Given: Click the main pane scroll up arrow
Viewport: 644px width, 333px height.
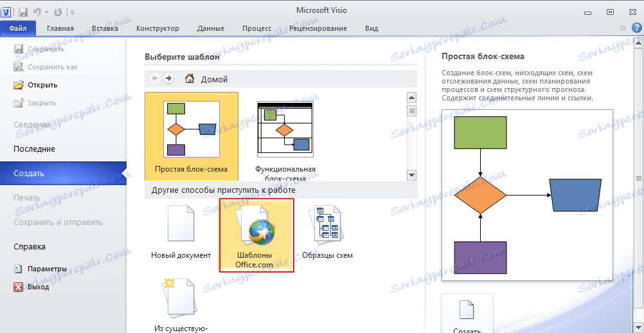Looking at the screenshot, I should point(639,42).
